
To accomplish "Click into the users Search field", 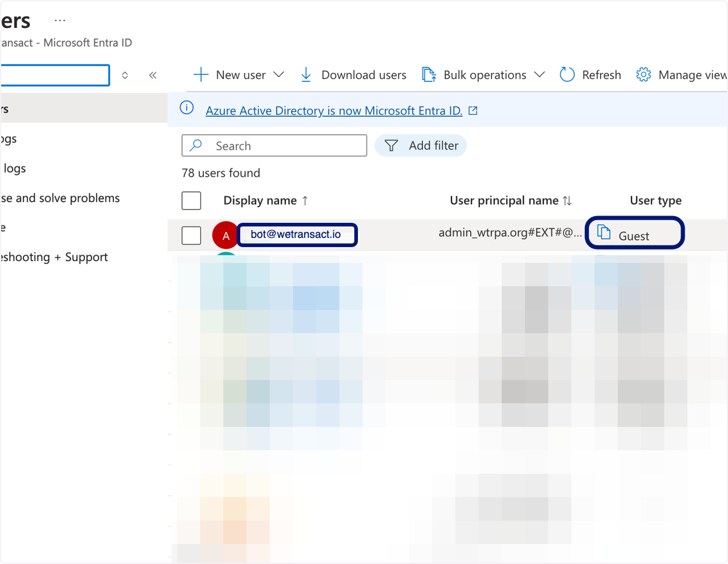I will [x=274, y=146].
